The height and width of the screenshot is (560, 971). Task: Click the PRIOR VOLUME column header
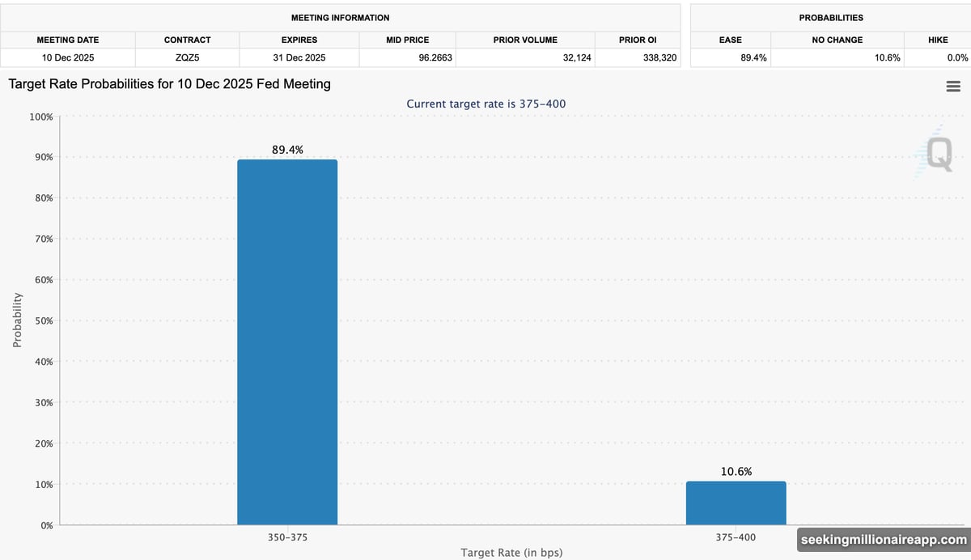(x=525, y=40)
